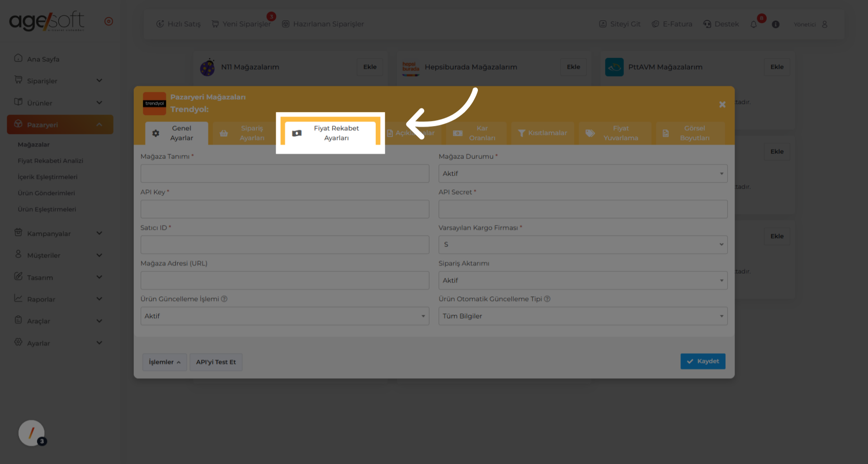Click the Hepsiburada logo icon
The width and height of the screenshot is (868, 464).
pos(410,68)
